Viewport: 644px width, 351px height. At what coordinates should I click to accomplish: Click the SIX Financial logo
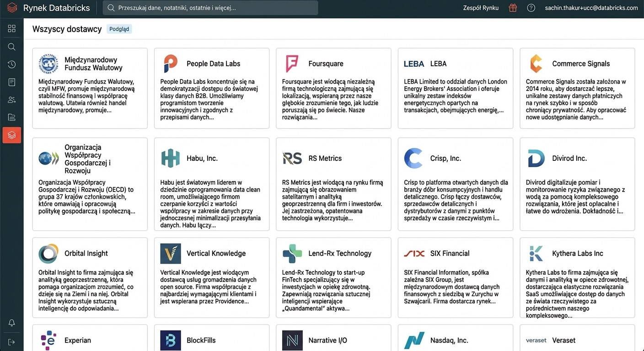click(x=414, y=253)
